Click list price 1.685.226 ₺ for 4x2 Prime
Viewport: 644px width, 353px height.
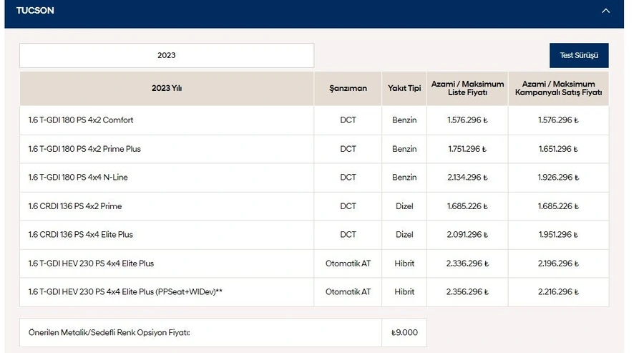pyautogui.click(x=467, y=206)
